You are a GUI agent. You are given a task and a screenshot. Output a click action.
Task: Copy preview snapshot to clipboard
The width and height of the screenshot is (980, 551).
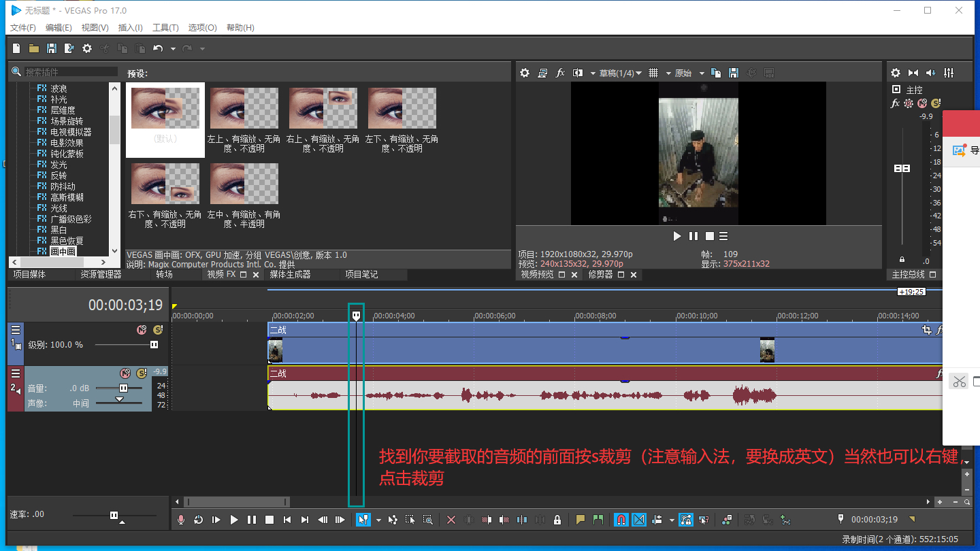pyautogui.click(x=716, y=73)
